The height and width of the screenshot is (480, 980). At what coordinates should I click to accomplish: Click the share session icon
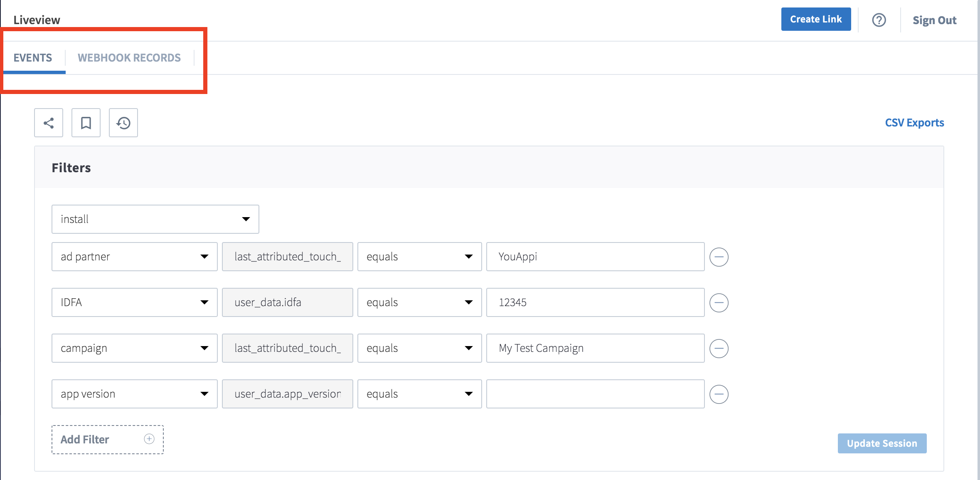[49, 123]
